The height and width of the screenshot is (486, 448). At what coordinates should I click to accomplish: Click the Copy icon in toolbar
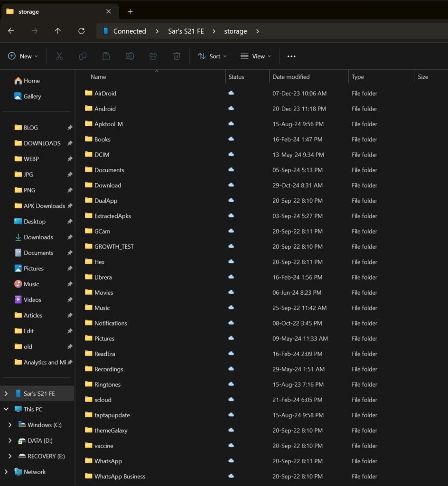[x=83, y=56]
